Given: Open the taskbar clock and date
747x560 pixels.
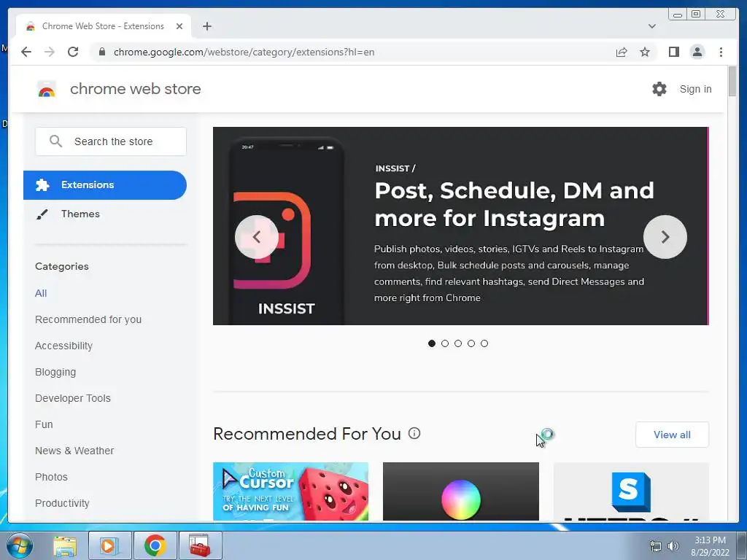Looking at the screenshot, I should click(x=710, y=546).
